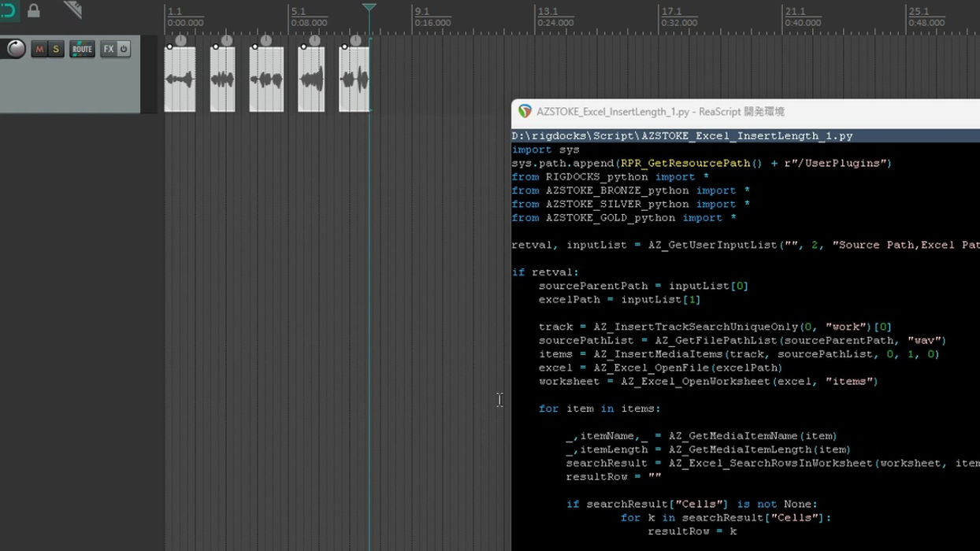Select the fourth media item waveform

(x=311, y=80)
